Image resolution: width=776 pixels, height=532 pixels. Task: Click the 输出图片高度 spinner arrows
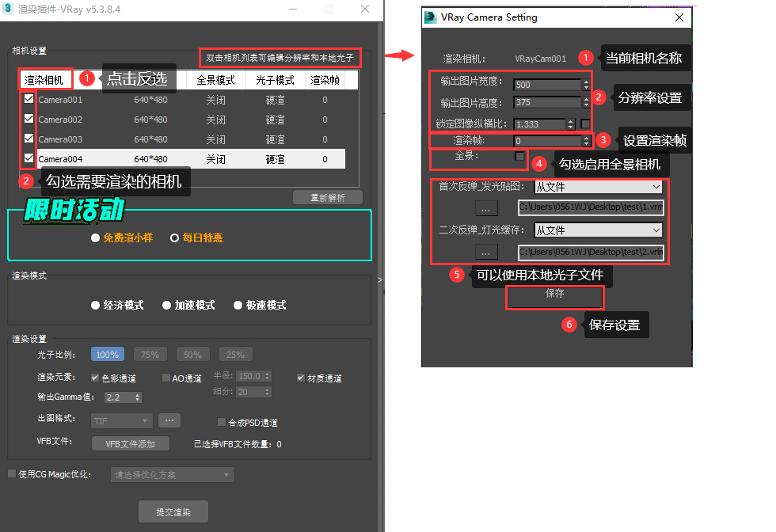[x=586, y=102]
